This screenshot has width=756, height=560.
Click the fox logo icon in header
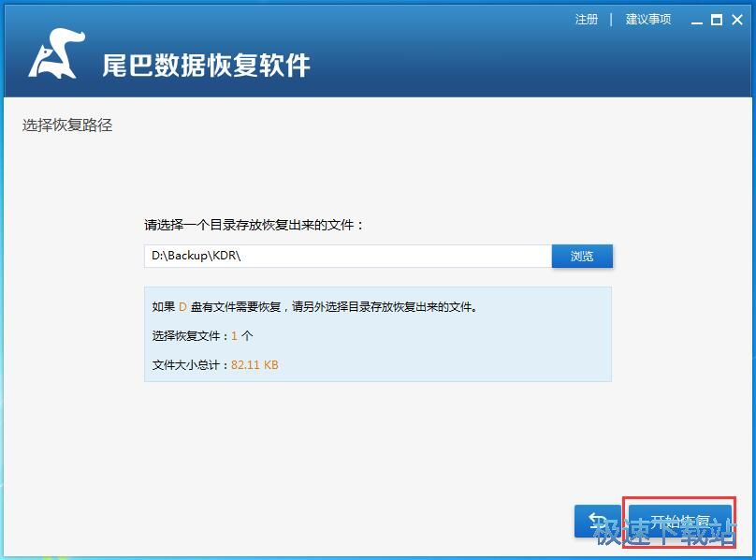[56, 53]
